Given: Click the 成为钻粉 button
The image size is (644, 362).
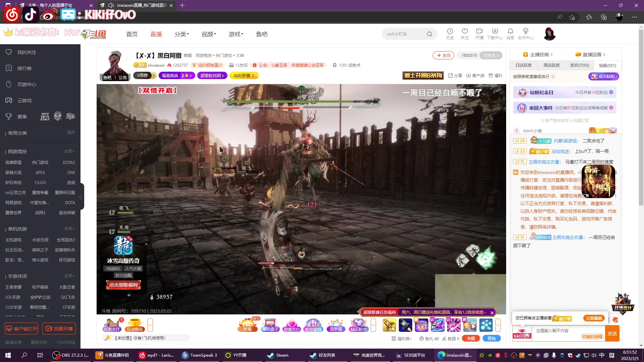Looking at the screenshot, I should coord(604,76).
